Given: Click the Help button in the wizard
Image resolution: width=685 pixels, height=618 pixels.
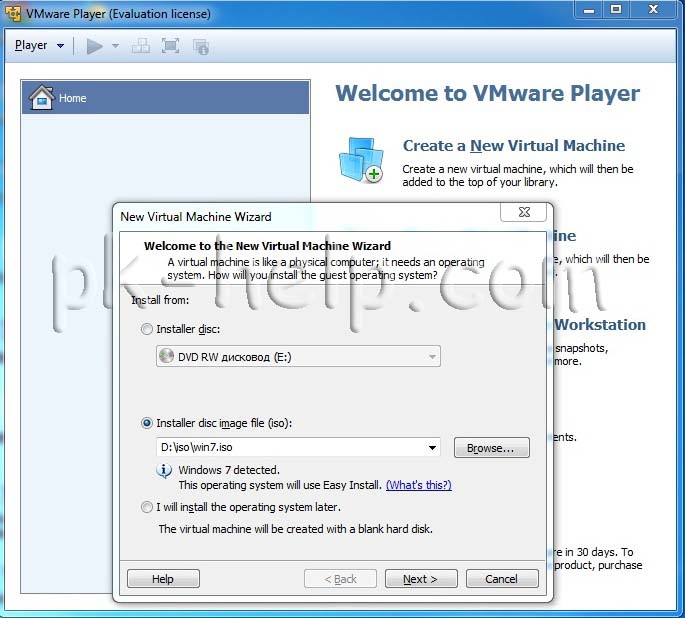Looking at the screenshot, I should [163, 579].
